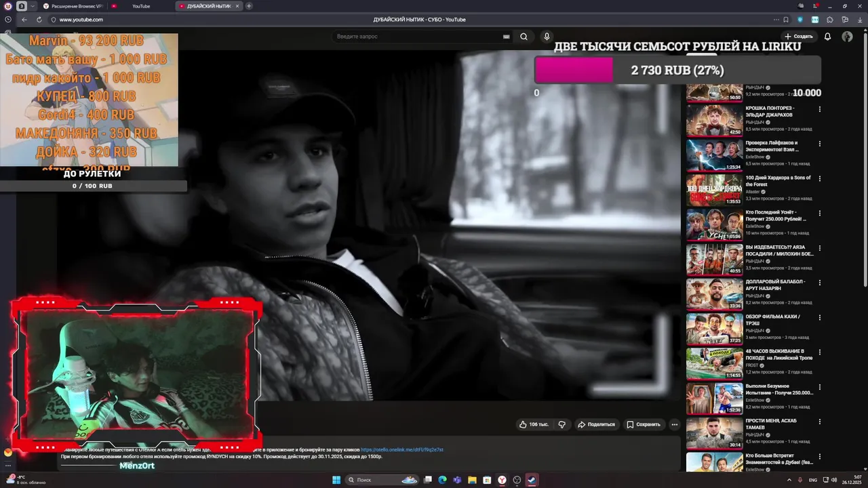This screenshot has height=488, width=868.
Task: Open browser history clock icon
Action: point(8,20)
